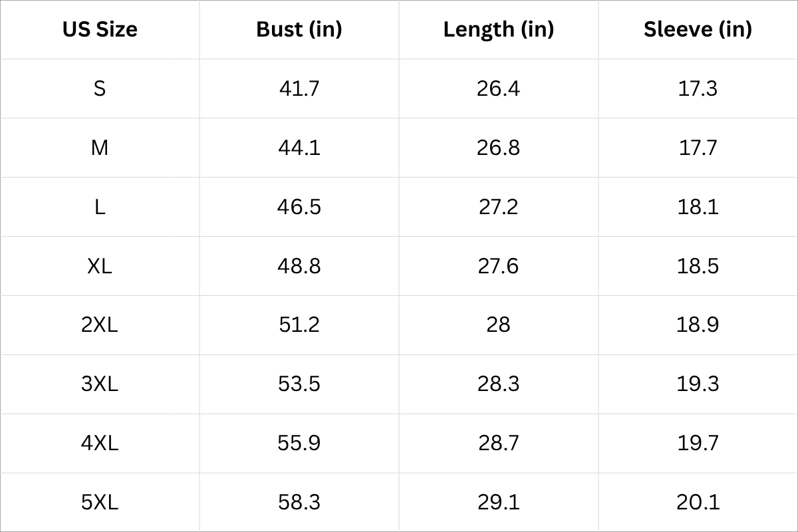Select the M size cell

pyautogui.click(x=100, y=148)
